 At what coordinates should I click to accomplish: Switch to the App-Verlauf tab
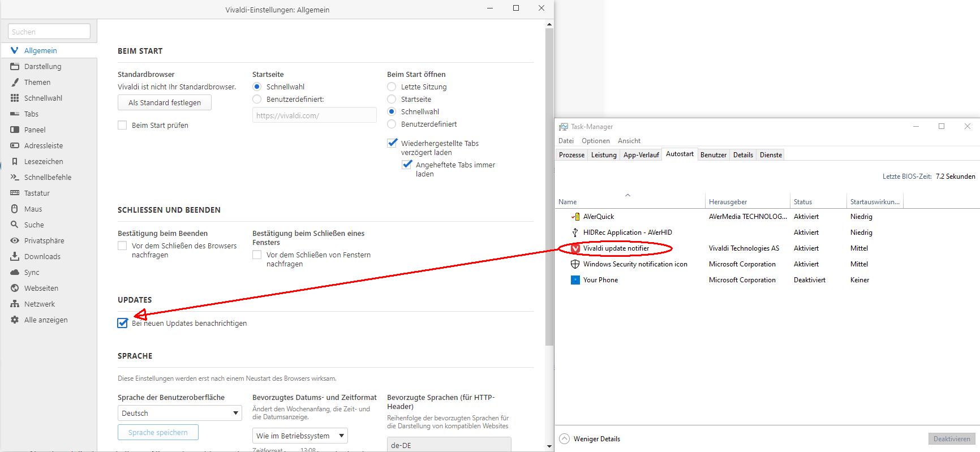point(641,155)
